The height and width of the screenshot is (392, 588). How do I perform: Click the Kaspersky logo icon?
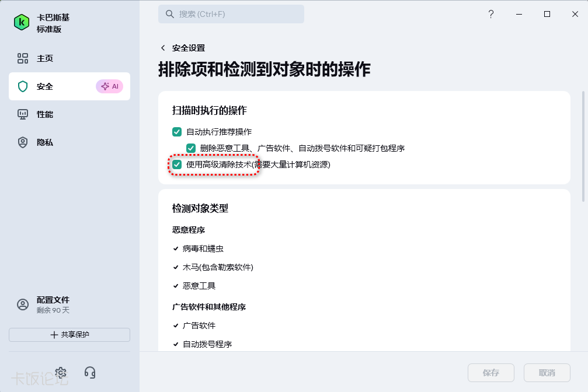point(22,23)
